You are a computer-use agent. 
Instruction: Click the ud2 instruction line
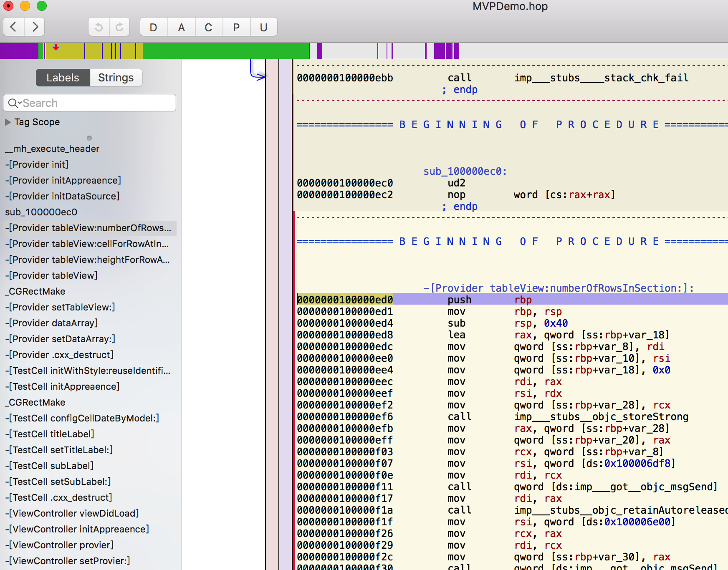pyautogui.click(x=456, y=183)
